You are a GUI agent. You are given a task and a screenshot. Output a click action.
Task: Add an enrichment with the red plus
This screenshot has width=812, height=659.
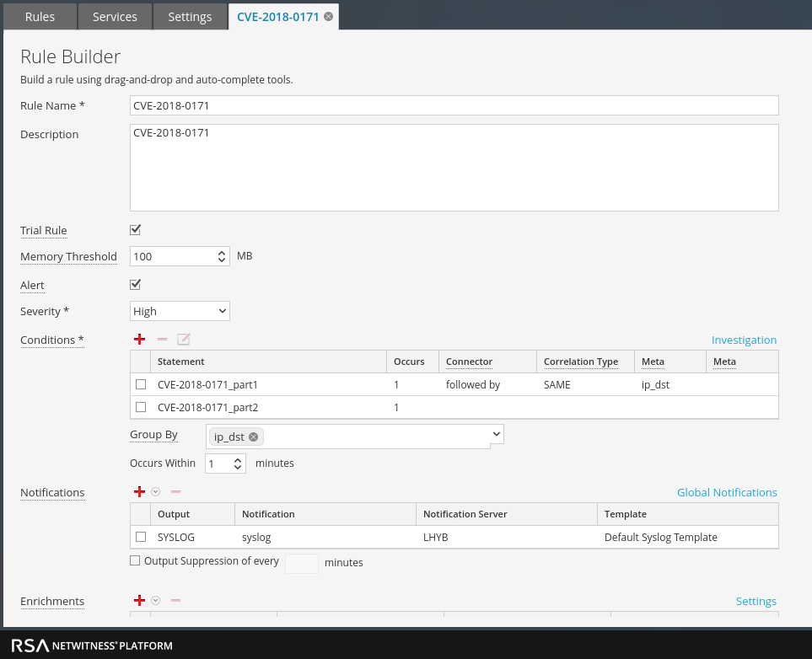(140, 601)
